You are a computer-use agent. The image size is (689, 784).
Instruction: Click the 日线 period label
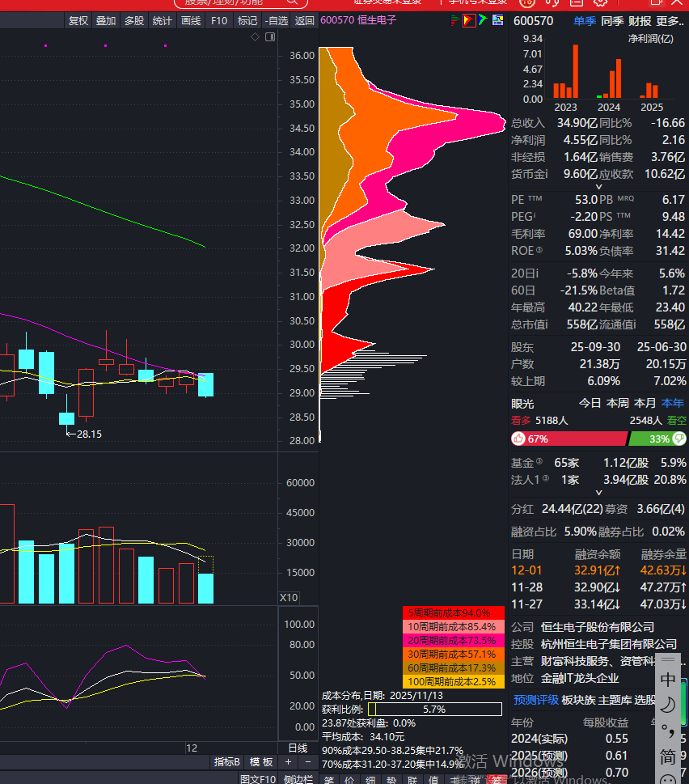[x=298, y=748]
